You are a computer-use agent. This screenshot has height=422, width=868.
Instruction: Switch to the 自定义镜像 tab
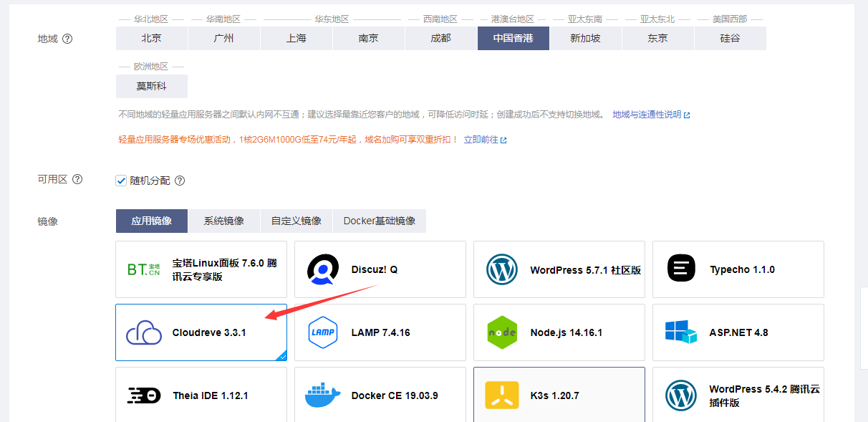point(296,221)
